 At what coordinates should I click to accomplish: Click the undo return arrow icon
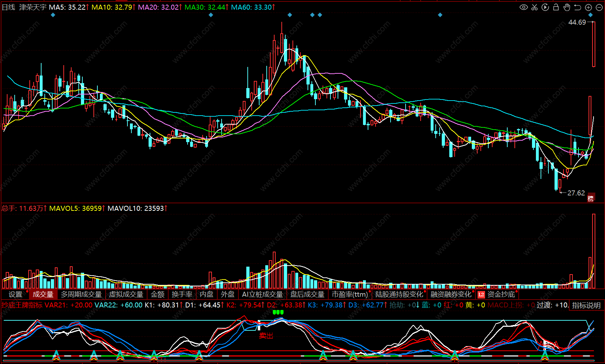click(x=577, y=7)
